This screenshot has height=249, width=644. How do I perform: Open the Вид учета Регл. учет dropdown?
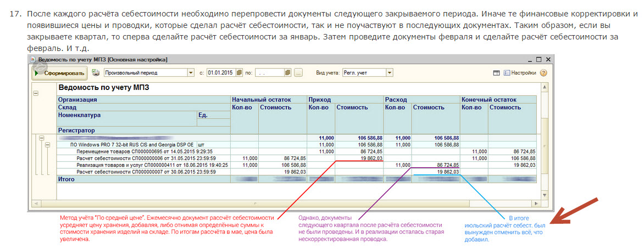(x=390, y=73)
